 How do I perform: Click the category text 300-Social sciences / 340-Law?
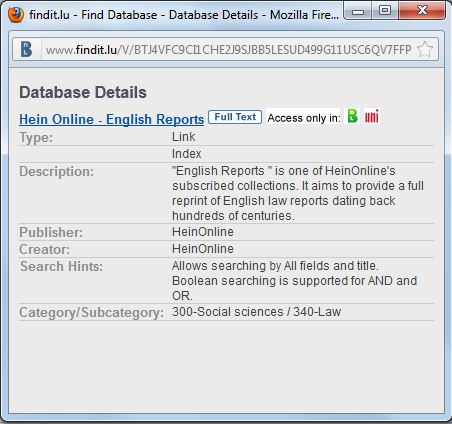(256, 312)
